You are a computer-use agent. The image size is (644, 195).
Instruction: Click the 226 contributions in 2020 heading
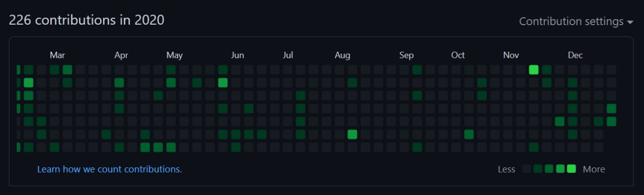[x=87, y=20]
